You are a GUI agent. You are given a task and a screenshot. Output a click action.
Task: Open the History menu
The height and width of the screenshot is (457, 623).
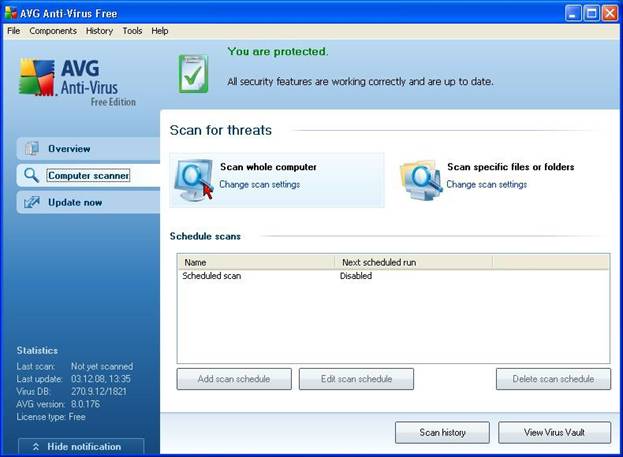(99, 31)
